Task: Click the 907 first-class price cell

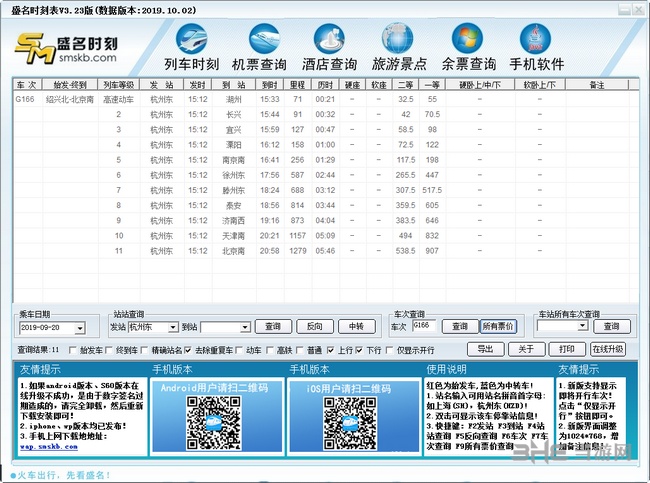Action: (432, 251)
